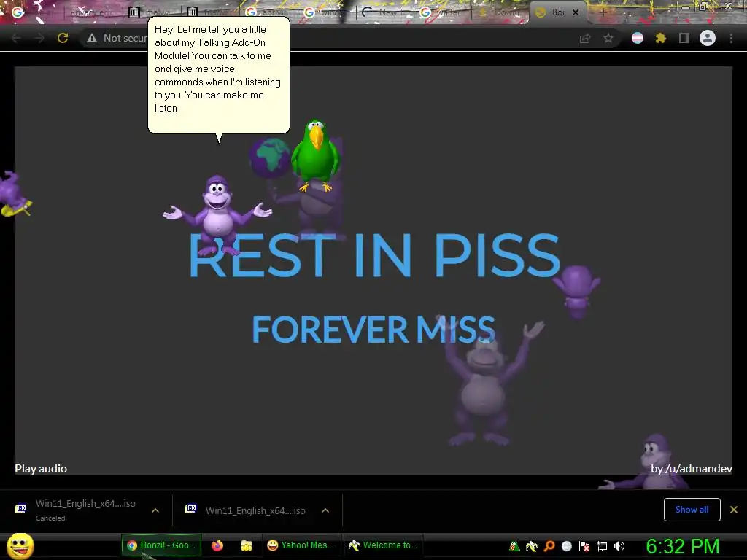Open the Extensions puzzle piece menu
Viewport: 747px width, 560px height.
point(661,38)
